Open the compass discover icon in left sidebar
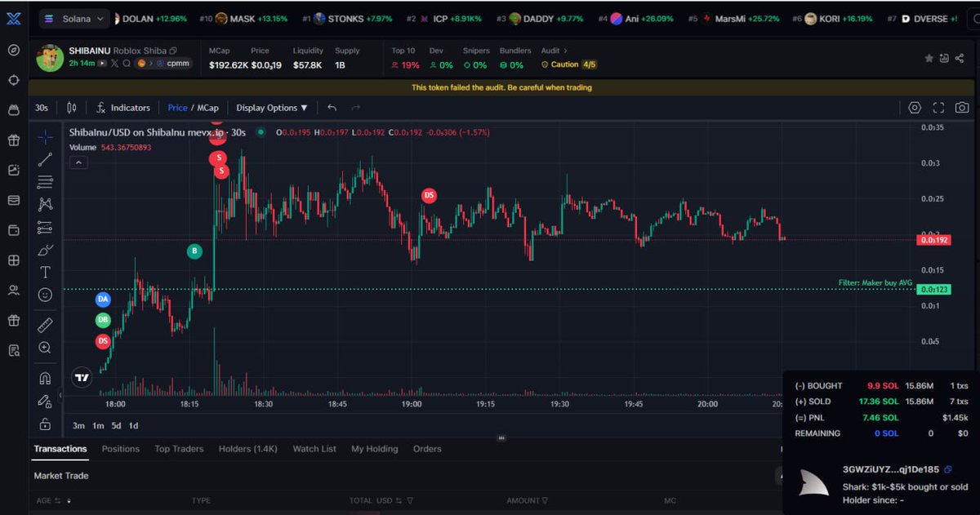 click(13, 50)
